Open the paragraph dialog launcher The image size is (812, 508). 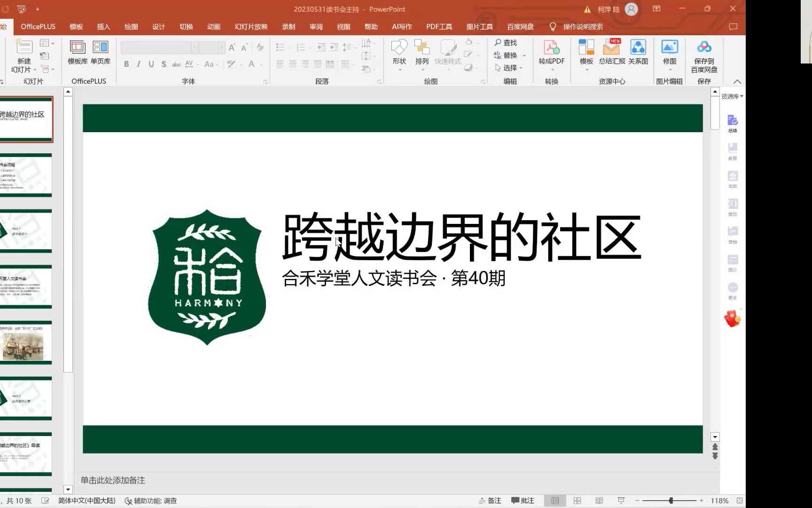click(x=379, y=82)
